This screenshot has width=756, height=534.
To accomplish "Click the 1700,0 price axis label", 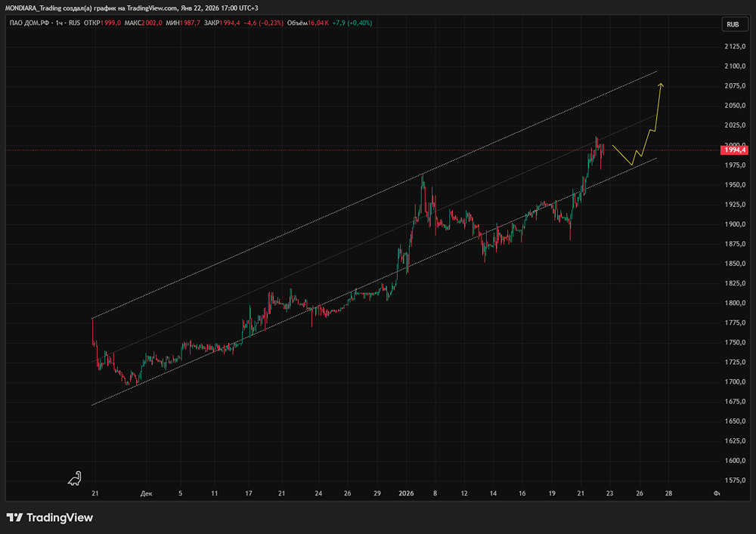I will pos(735,382).
